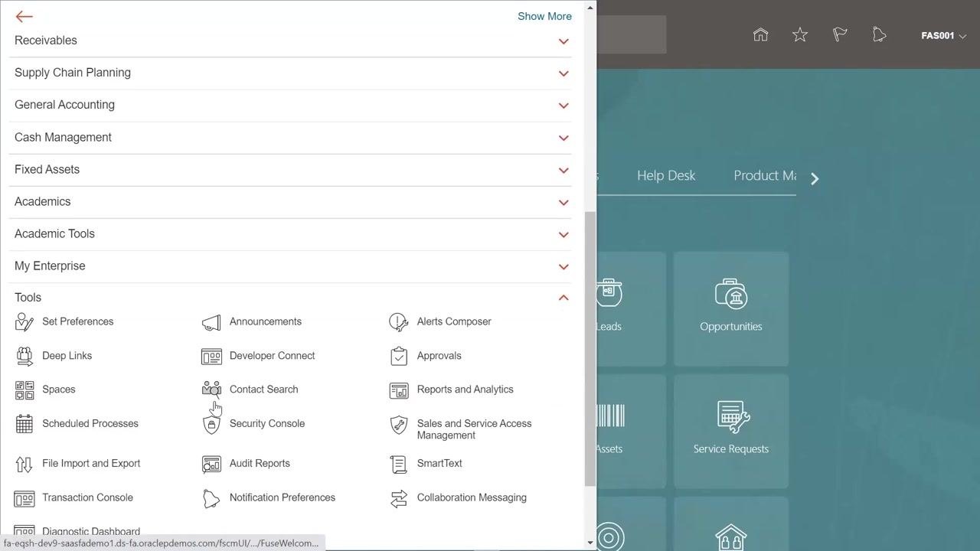
Task: Click the Watchlist flag icon
Action: (x=840, y=34)
